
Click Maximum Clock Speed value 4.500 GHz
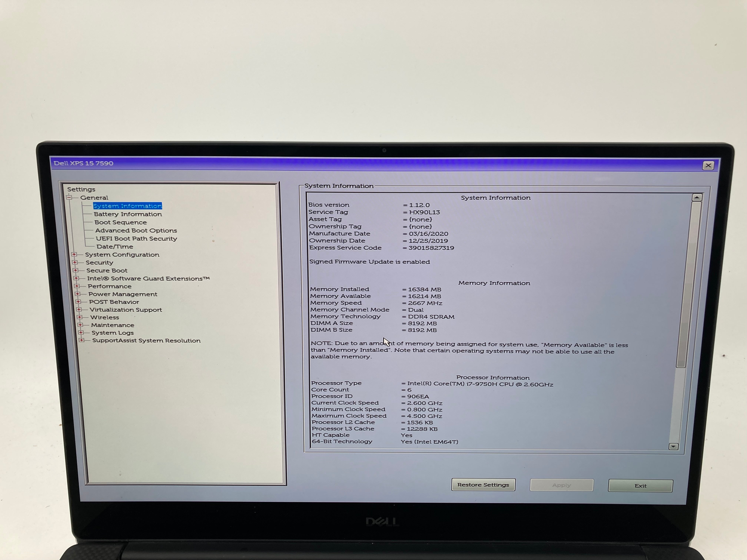[424, 416]
